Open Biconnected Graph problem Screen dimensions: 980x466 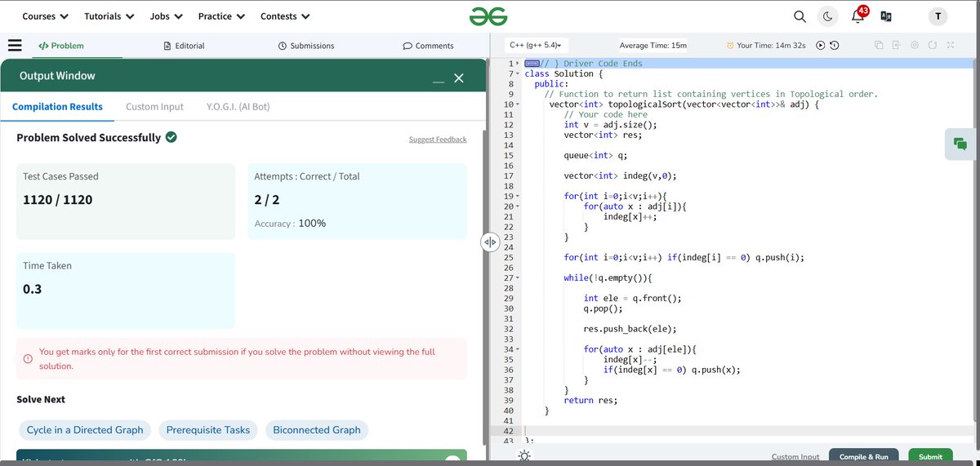317,430
